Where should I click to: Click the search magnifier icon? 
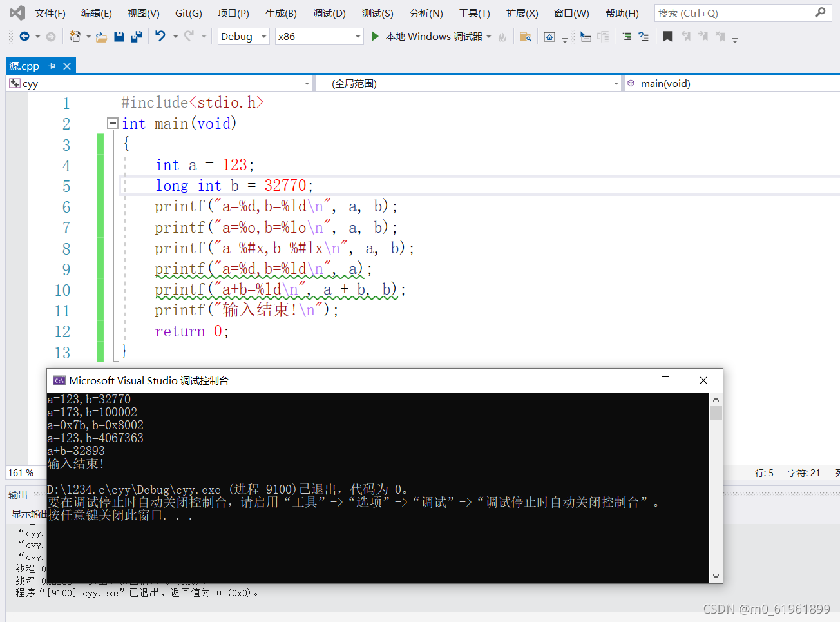[x=820, y=13]
